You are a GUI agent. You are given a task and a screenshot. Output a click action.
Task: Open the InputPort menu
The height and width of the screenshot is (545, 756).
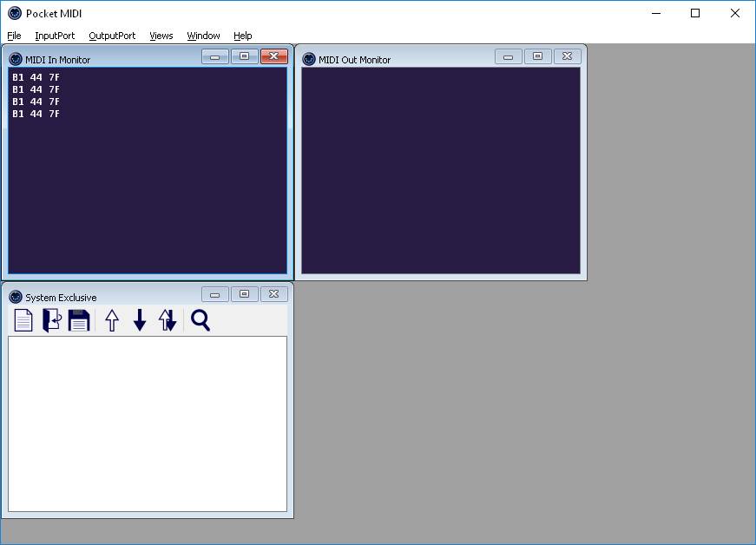tap(55, 36)
